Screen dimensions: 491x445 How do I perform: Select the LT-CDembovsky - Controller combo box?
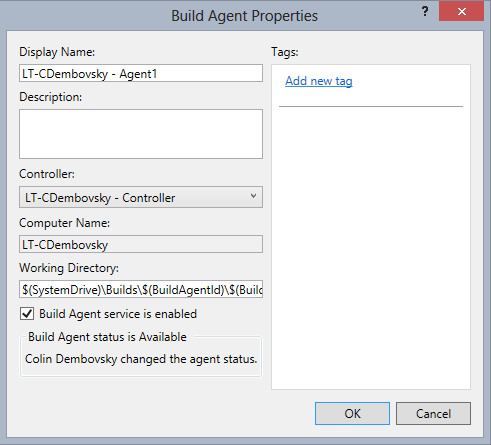tap(141, 197)
